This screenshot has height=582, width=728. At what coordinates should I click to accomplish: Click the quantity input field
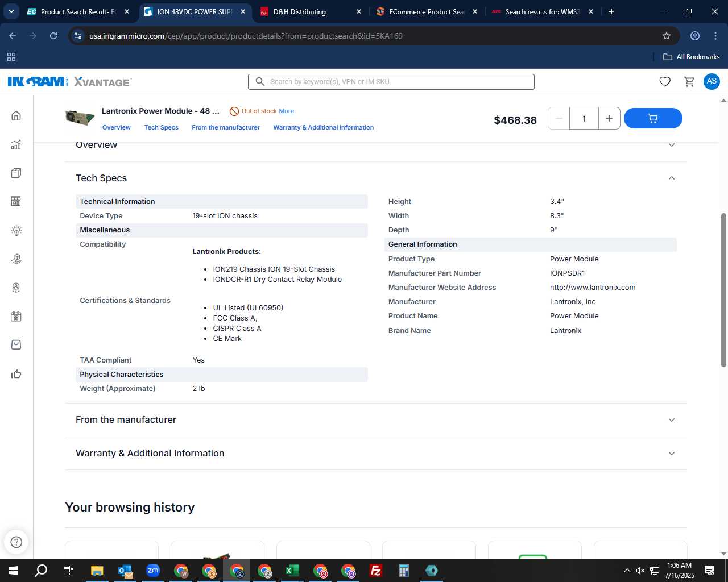584,118
